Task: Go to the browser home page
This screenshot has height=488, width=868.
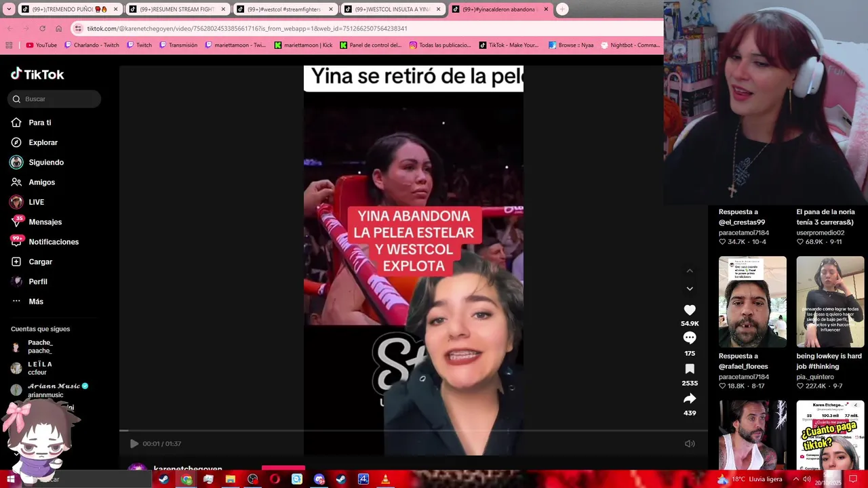Action: (x=59, y=28)
